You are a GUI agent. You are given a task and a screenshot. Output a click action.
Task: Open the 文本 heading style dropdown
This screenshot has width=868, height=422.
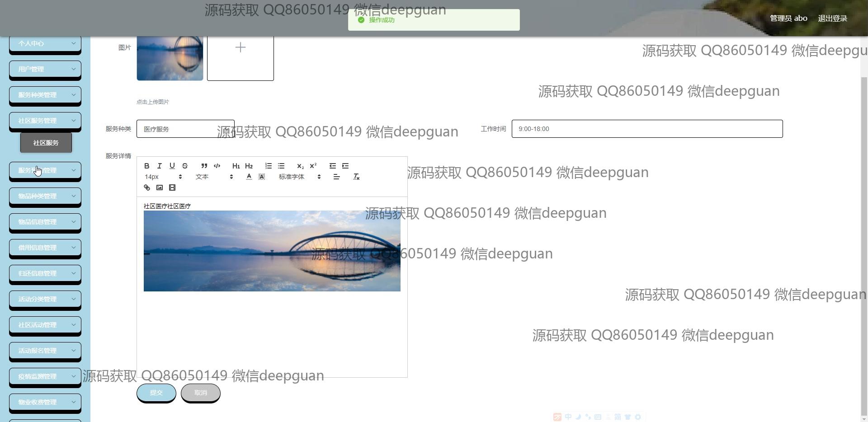[x=214, y=177]
